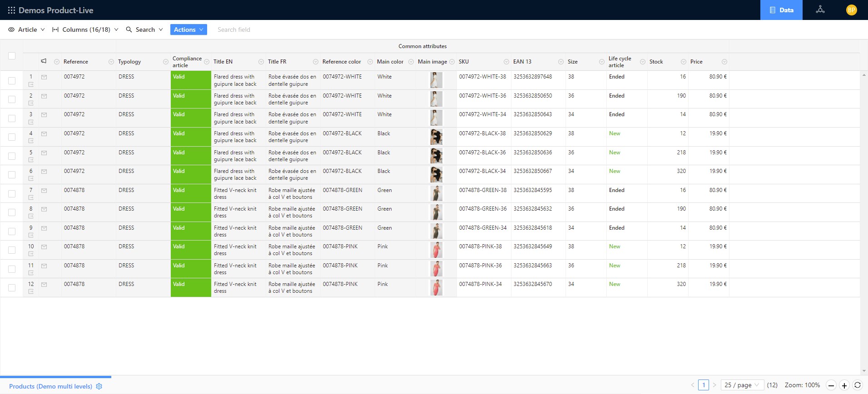Screen dimensions: 868x394
Task: Click the megaphone column header icon
Action: pos(44,61)
